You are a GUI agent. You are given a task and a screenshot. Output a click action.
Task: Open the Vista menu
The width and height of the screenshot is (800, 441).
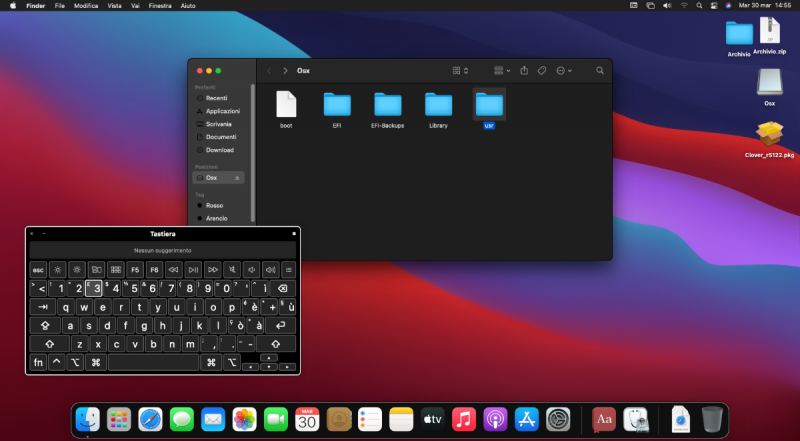coord(114,6)
